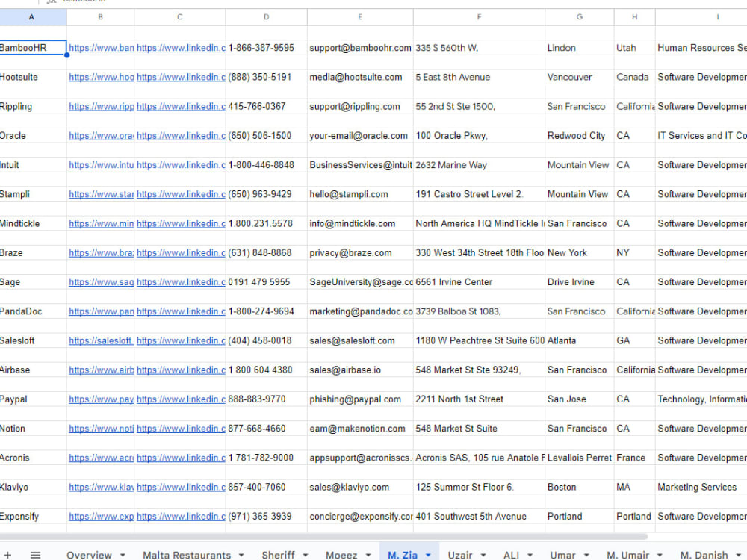Viewport: 747px width, 560px height.
Task: Select phone cell 1.800.231.5578
Action: click(267, 223)
